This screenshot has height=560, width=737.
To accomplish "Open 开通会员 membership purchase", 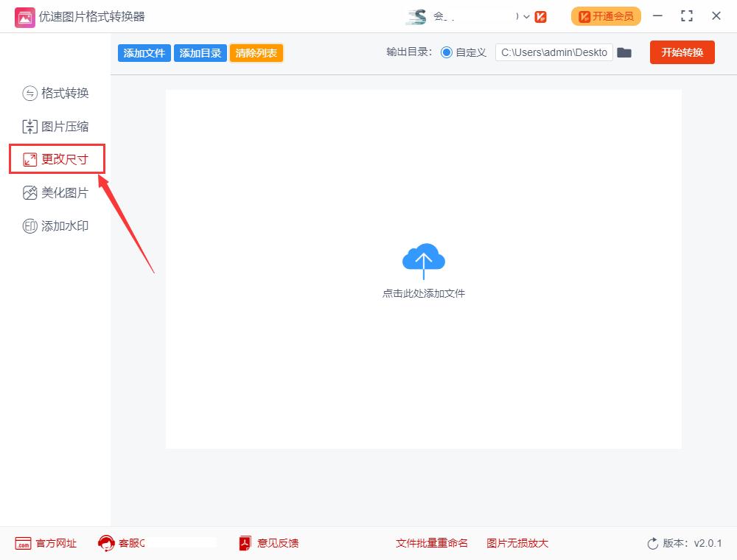I will click(605, 15).
